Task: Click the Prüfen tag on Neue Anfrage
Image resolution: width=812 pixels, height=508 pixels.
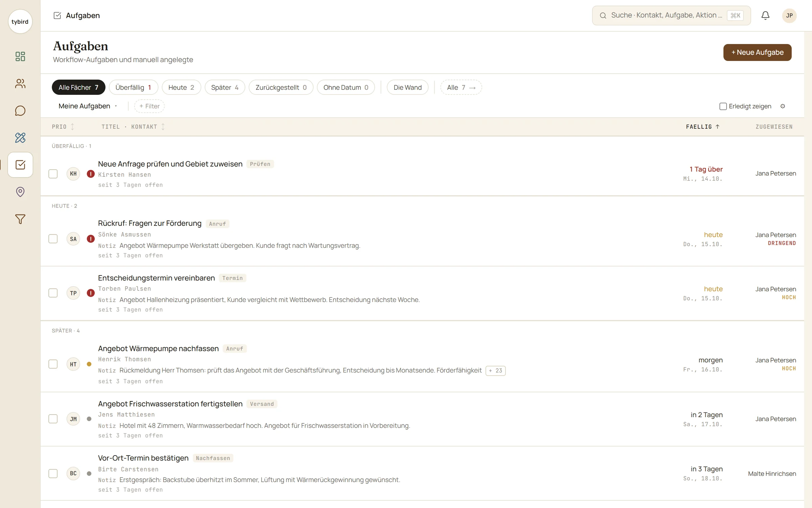Action: pos(260,164)
